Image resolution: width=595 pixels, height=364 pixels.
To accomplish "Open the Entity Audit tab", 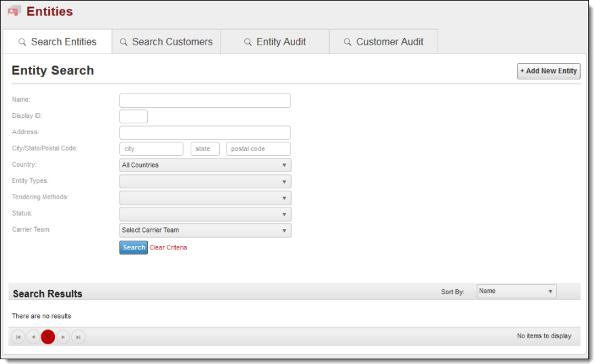I will pos(275,42).
